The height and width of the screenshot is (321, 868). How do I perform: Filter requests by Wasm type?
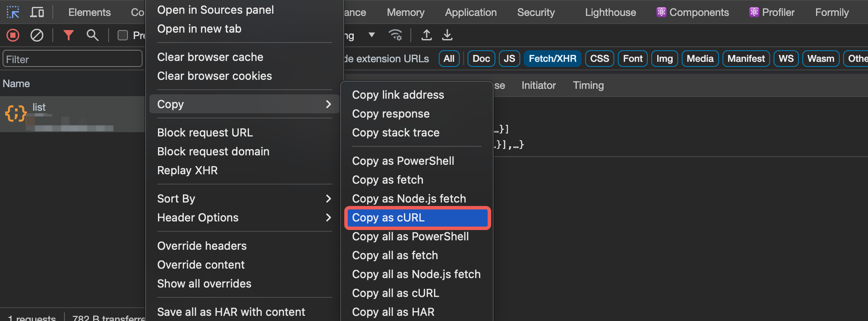coord(821,59)
